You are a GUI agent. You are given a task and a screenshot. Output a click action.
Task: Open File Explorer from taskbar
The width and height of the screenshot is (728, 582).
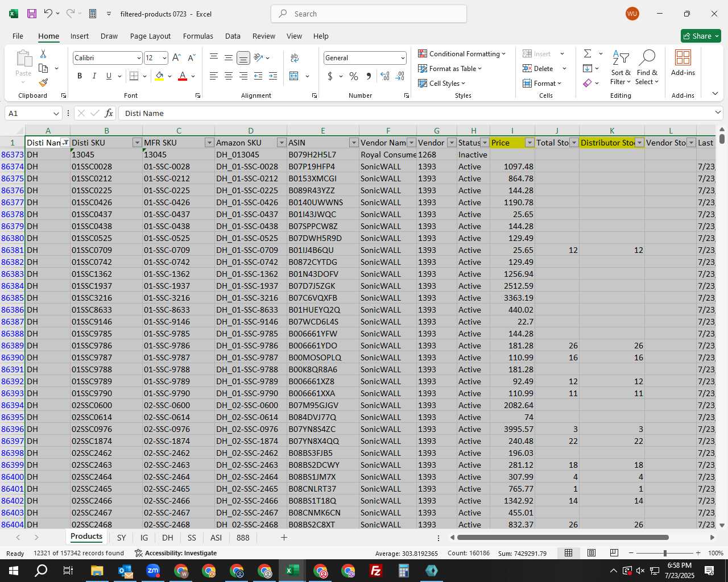coord(97,571)
